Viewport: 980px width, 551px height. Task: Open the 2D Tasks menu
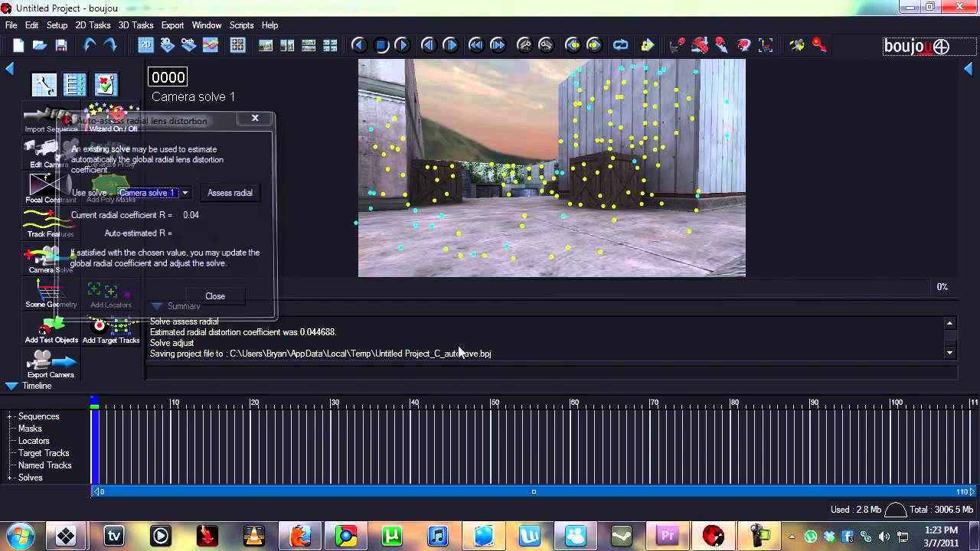(x=93, y=25)
